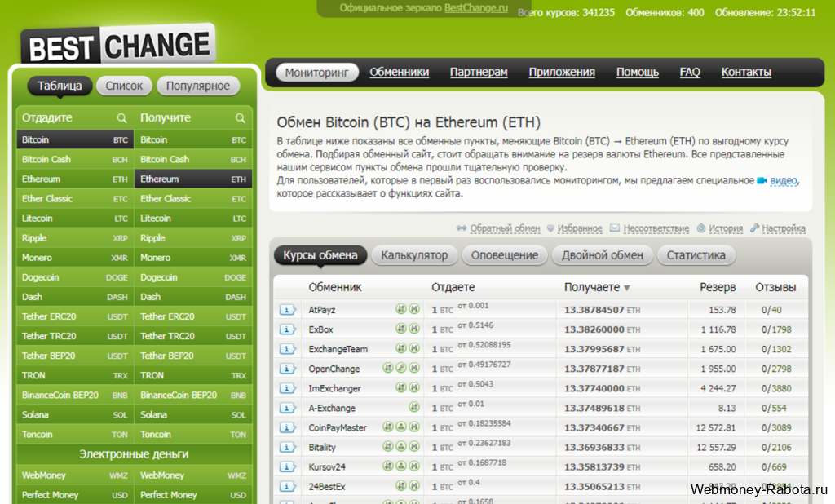
Task: Open the info icon for 24BestEx
Action: 287,486
